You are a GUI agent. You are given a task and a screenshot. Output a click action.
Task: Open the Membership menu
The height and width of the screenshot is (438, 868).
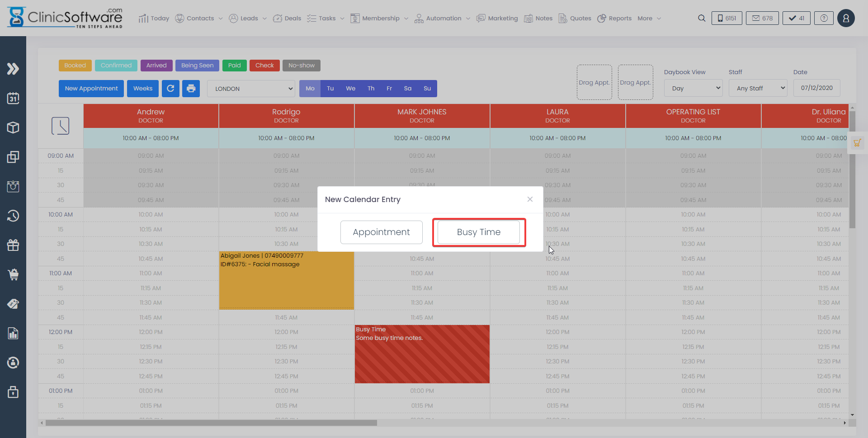[380, 18]
